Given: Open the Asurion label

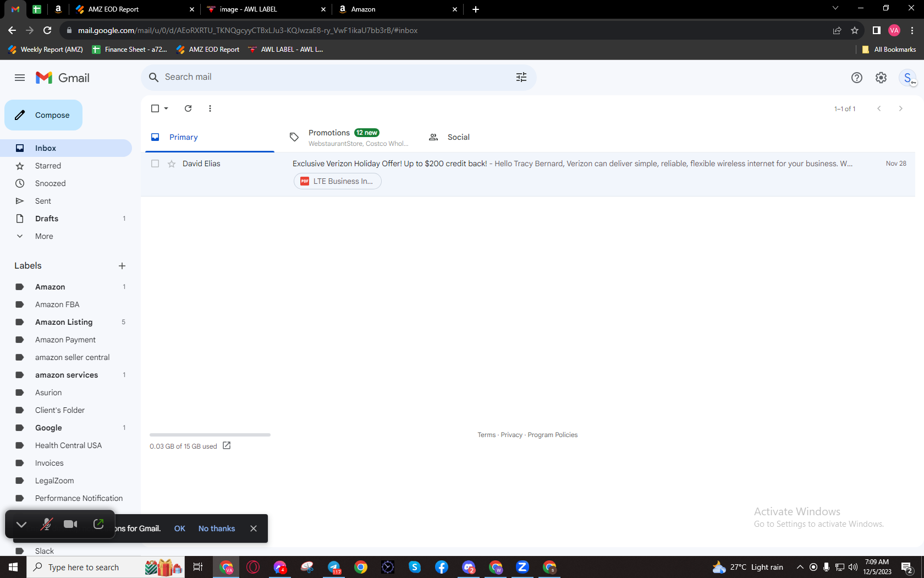Looking at the screenshot, I should [66, 392].
